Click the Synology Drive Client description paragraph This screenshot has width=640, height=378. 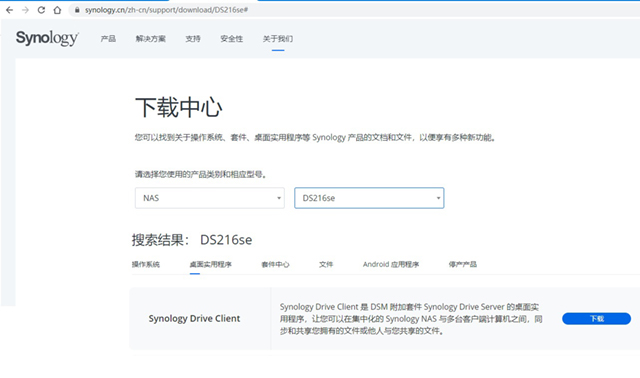click(411, 319)
